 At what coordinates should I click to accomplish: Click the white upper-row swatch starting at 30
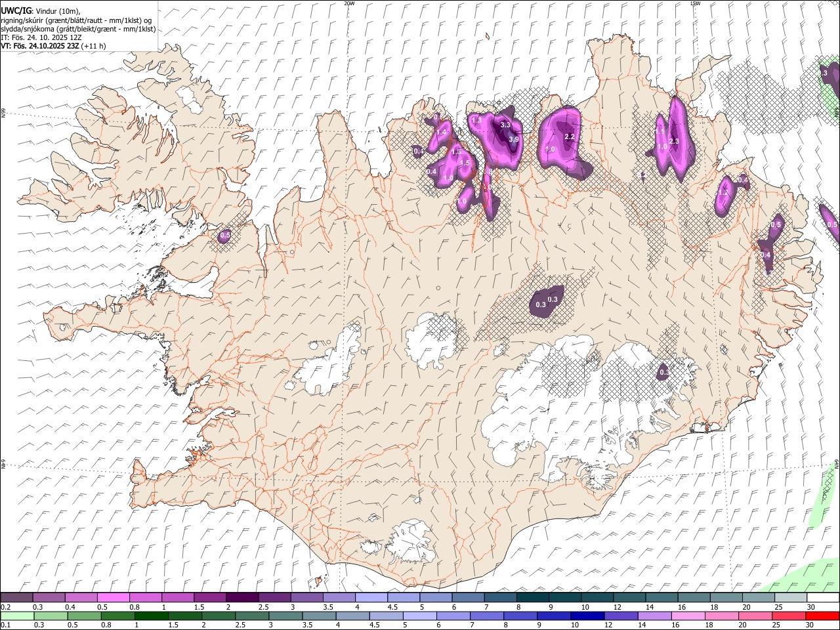coord(823,598)
